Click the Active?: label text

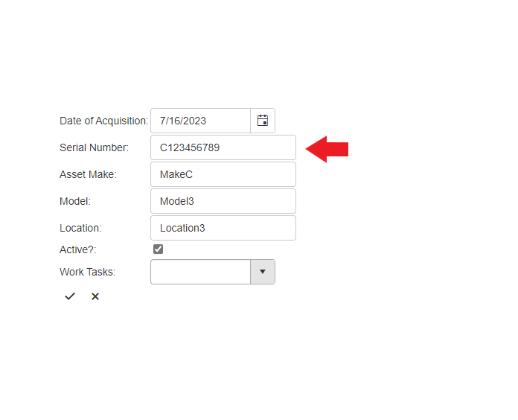pyautogui.click(x=78, y=250)
